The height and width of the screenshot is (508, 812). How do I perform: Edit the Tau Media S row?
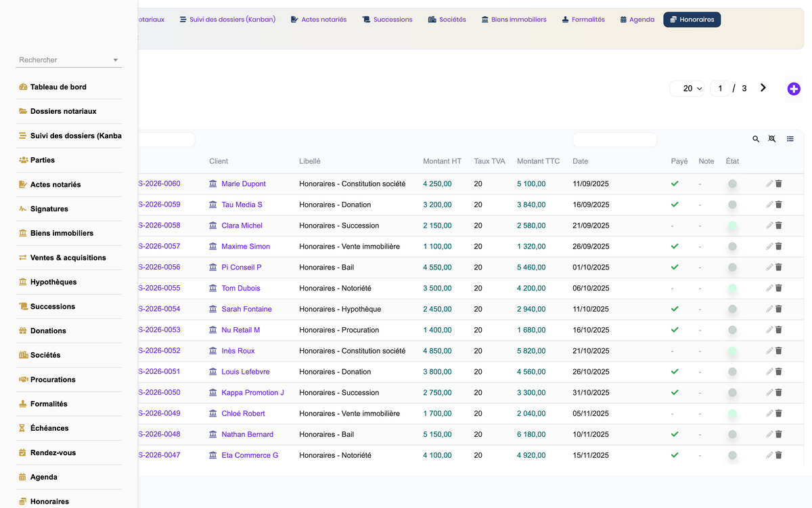point(769,205)
